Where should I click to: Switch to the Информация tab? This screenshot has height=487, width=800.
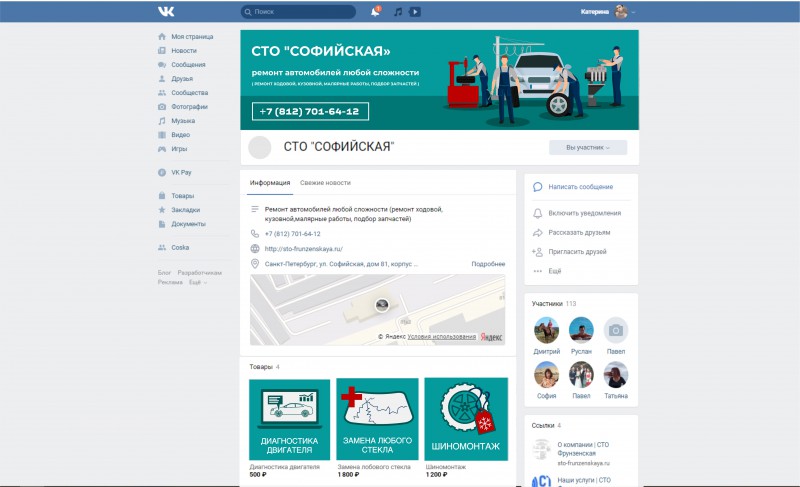tap(270, 183)
